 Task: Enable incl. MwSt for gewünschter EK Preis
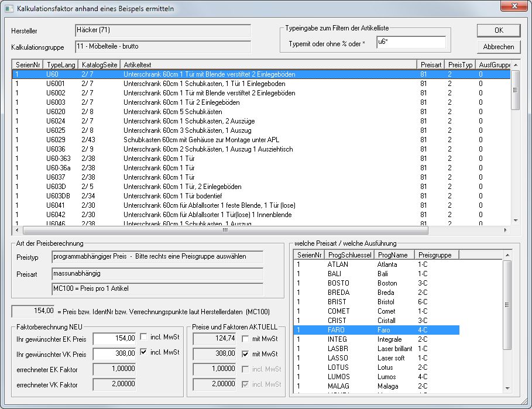[144, 337]
